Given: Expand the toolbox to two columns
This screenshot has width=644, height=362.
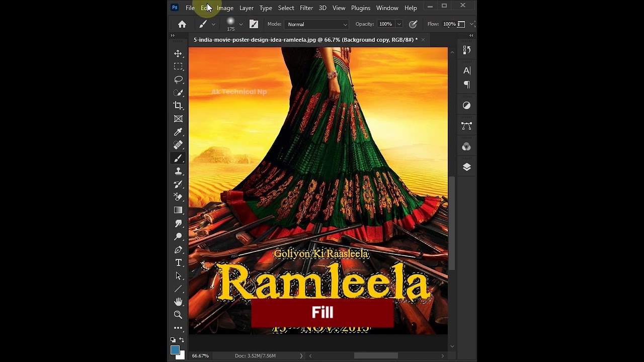Looking at the screenshot, I should coord(173,36).
